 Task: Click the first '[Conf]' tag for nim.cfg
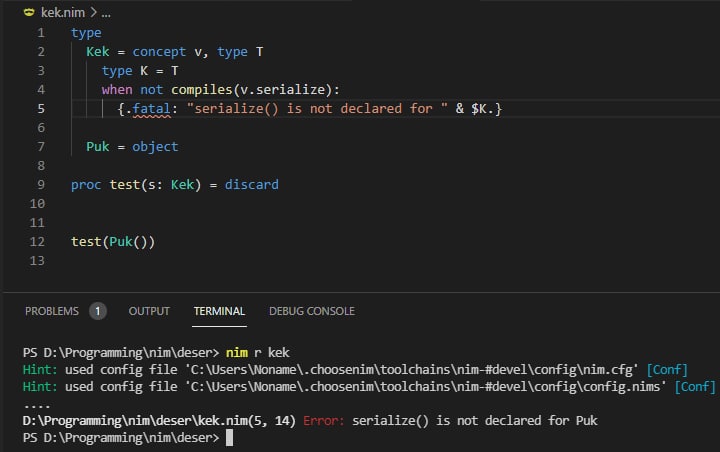tap(667, 369)
